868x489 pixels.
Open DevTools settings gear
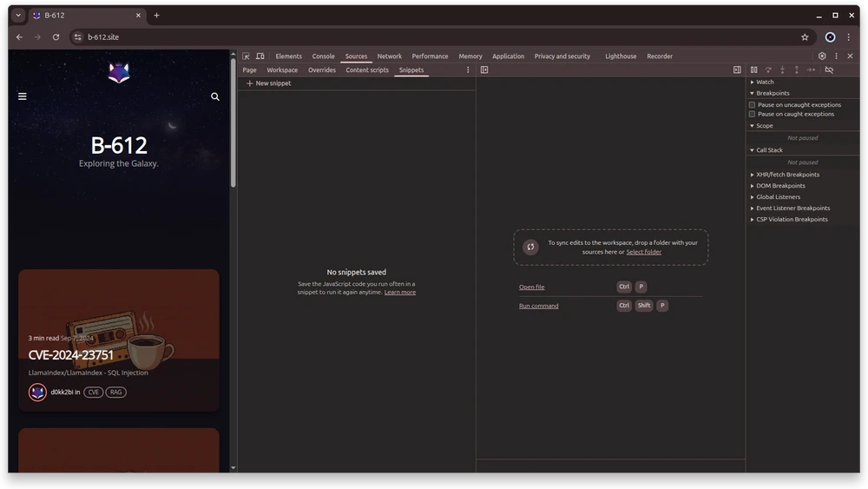822,56
